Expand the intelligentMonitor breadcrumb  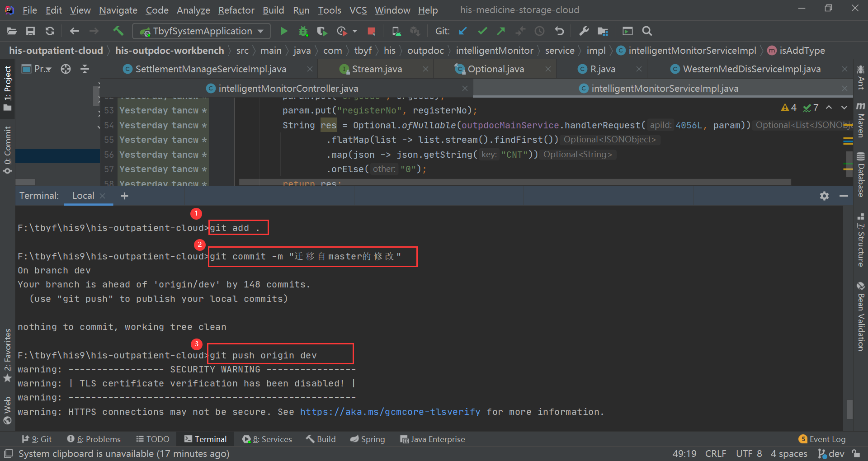[495, 50]
